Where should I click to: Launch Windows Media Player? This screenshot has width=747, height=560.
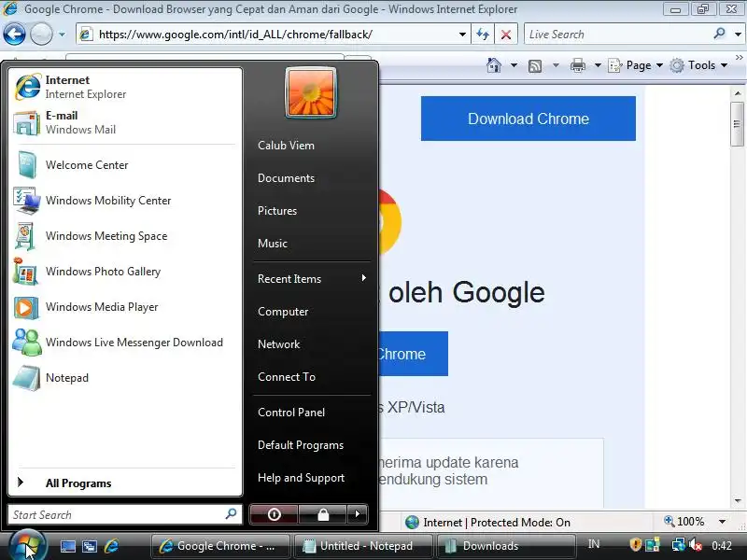[125, 307]
